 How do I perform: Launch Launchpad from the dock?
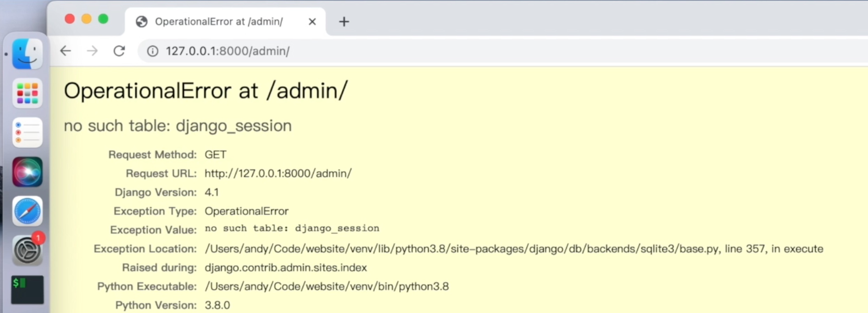pyautogui.click(x=27, y=93)
